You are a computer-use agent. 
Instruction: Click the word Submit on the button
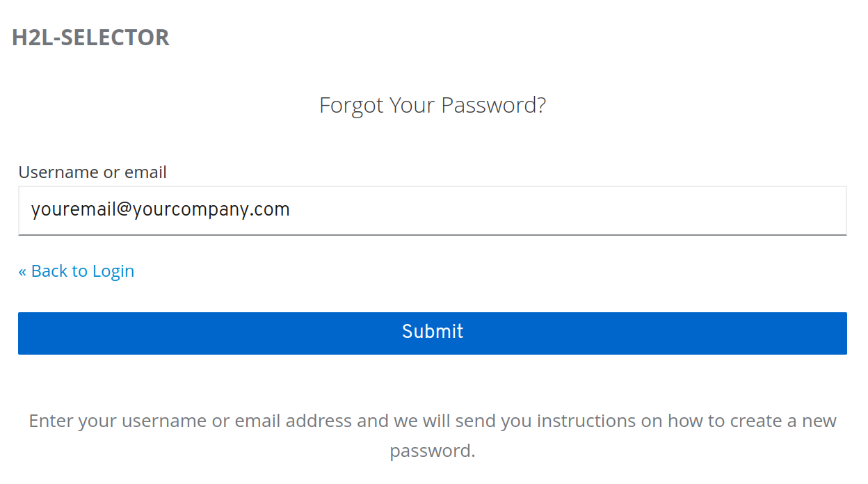[x=432, y=332]
